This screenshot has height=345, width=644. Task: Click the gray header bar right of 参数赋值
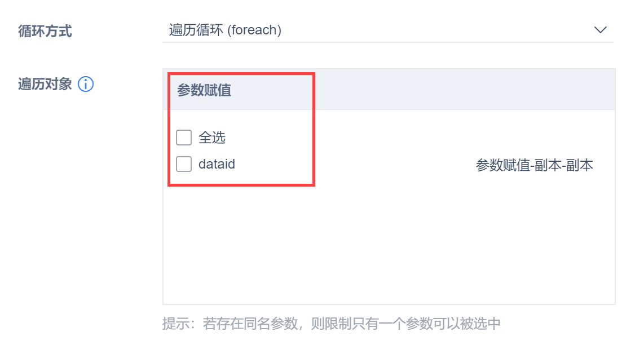(462, 90)
